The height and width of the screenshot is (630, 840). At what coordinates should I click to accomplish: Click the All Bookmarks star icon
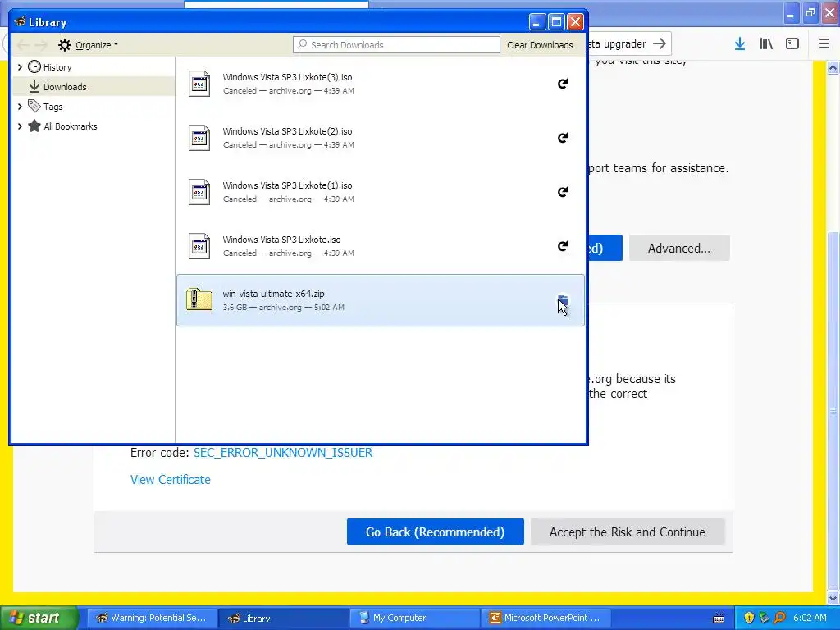[34, 126]
